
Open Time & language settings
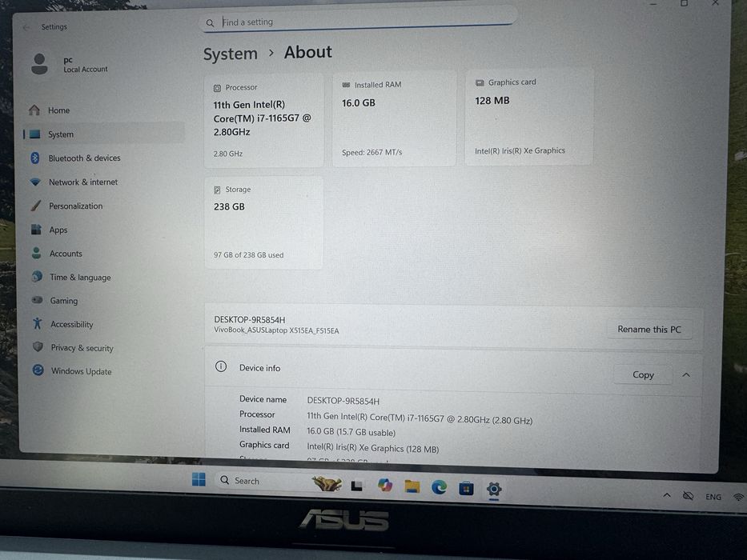click(103, 277)
